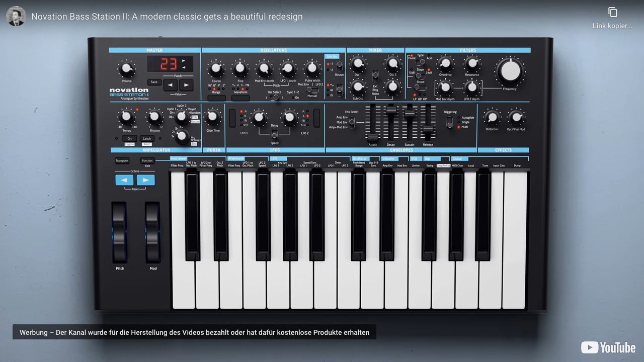The height and width of the screenshot is (362, 644).
Task: Click the Osc Filter Mod knob
Action: pyautogui.click(x=516, y=118)
